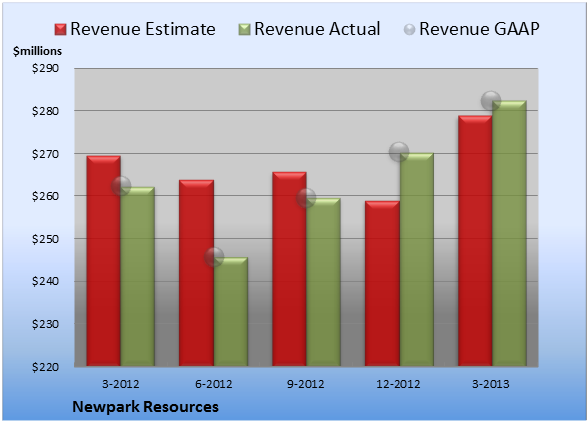The width and height of the screenshot is (588, 422).
Task: Click the gray Revenue GAAP legend marker
Action: [x=410, y=30]
